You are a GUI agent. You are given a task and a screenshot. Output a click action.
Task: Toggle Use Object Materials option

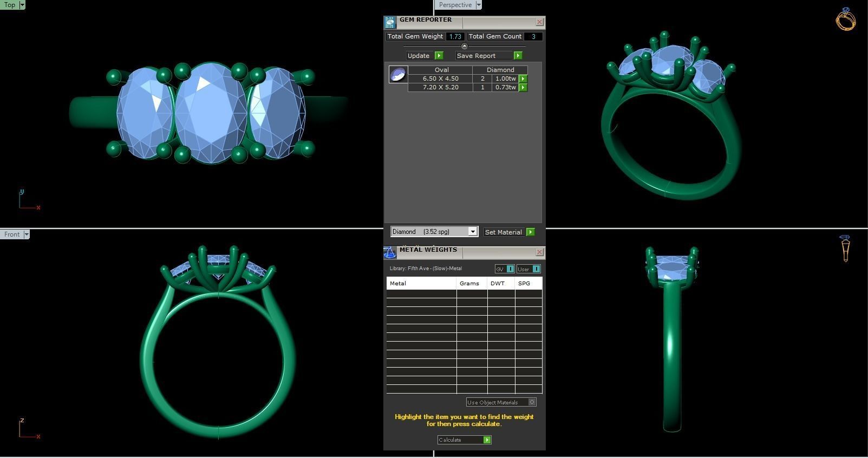[501, 402]
